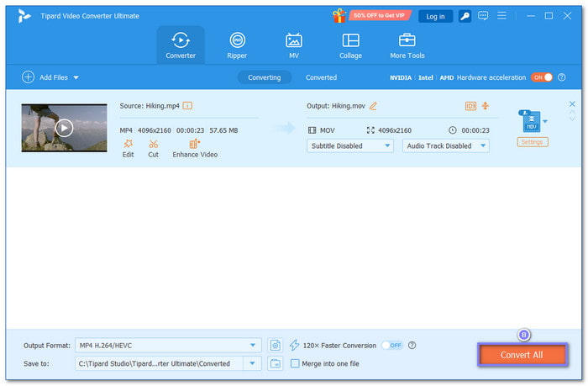Enable 120x Faster Conversion switch
This screenshot has height=386, width=588.
pos(392,345)
